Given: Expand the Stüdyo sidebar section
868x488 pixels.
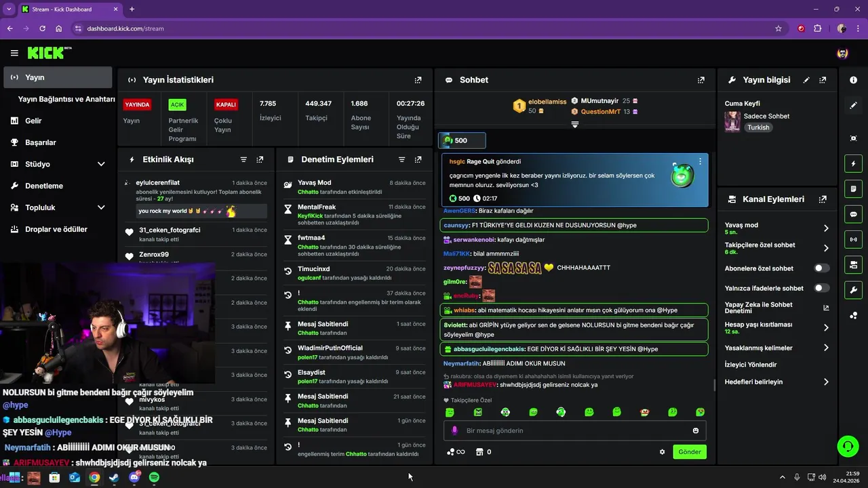Looking at the screenshot, I should (101, 164).
